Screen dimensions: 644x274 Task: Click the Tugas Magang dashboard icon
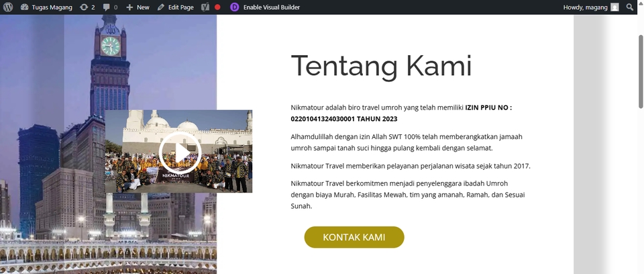tap(24, 7)
